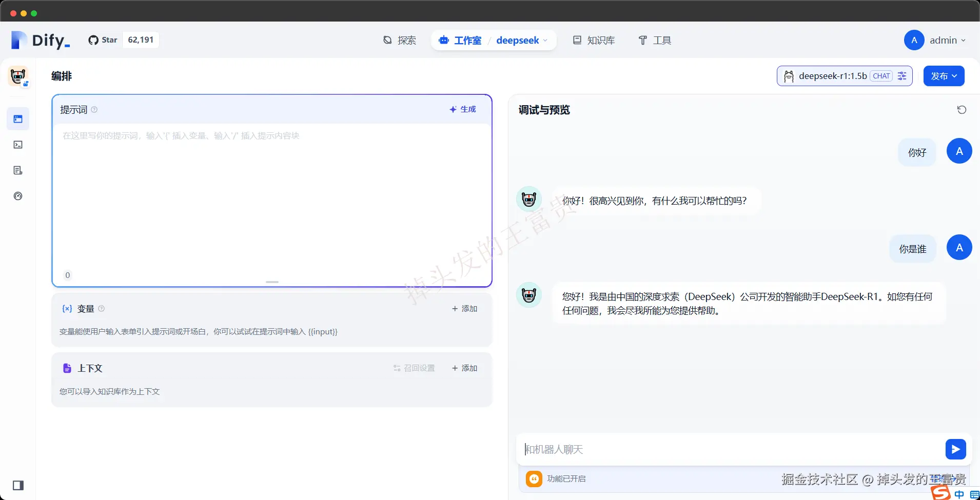Click the 变量 description text with {{input}}

199,332
